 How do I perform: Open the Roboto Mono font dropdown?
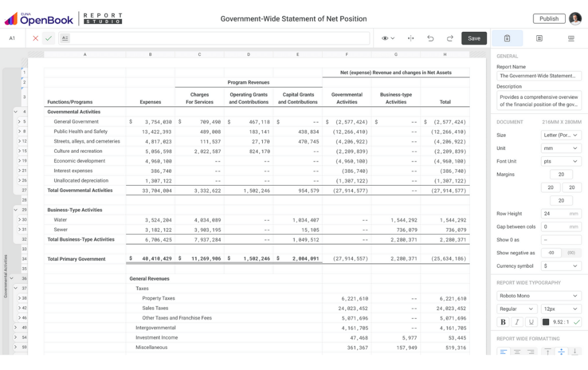point(539,296)
